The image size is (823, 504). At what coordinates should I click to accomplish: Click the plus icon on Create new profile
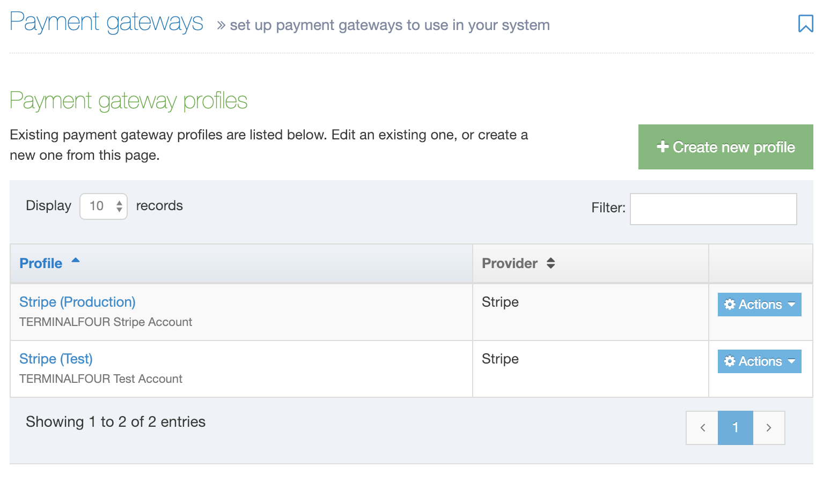click(663, 146)
